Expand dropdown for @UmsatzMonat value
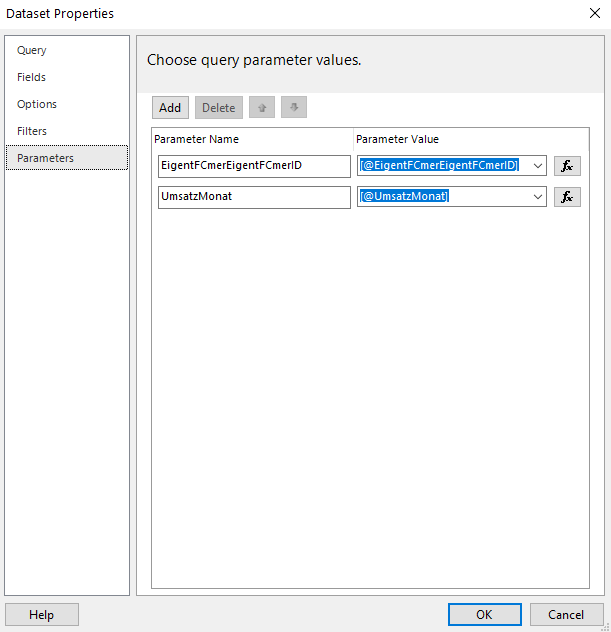The height and width of the screenshot is (632, 611). pyautogui.click(x=538, y=197)
